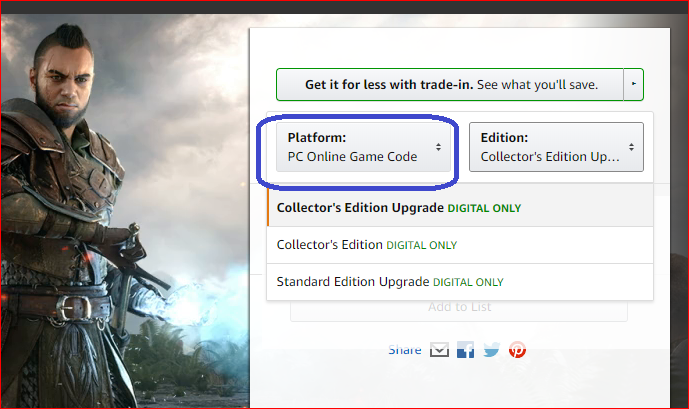689x409 pixels.
Task: Open the Edition dropdown selector
Action: click(556, 147)
